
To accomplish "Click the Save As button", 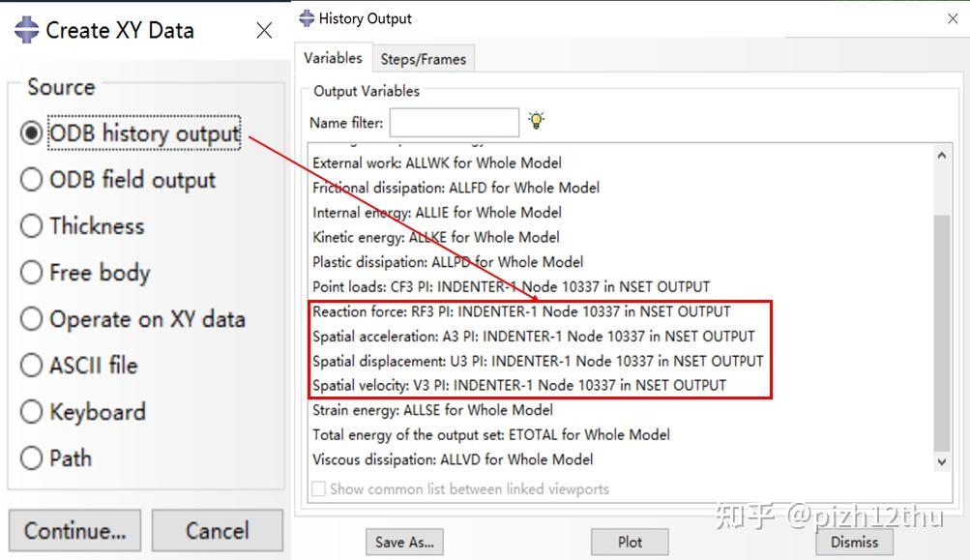I will coord(404,542).
